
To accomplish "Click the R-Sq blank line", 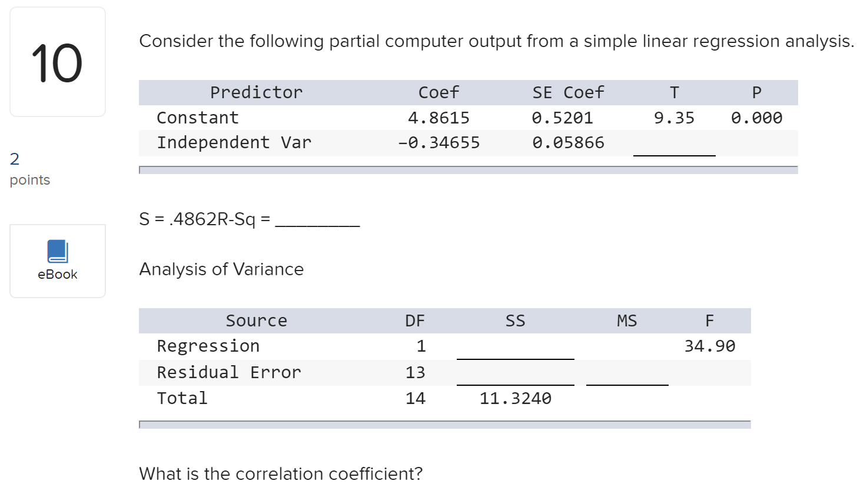I will [x=317, y=221].
